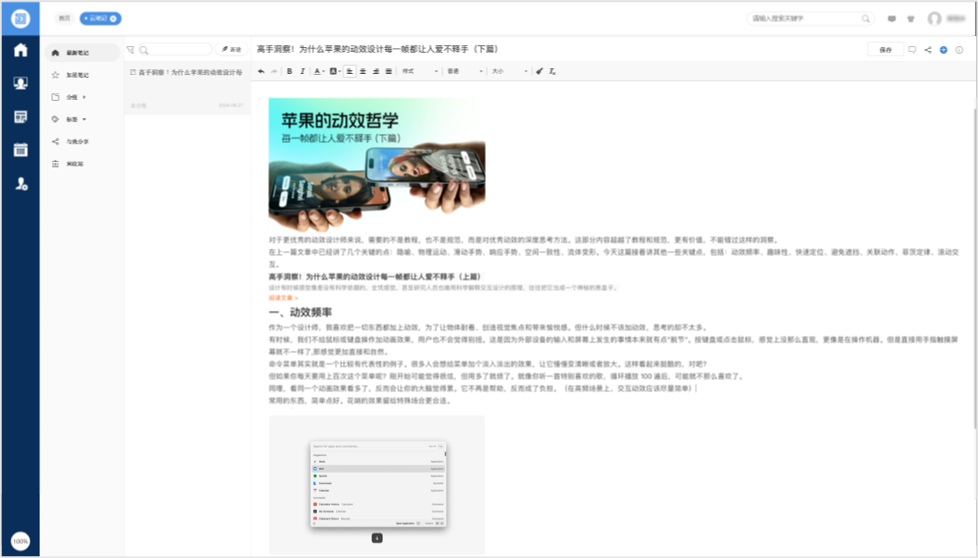Select 加星笔记 starred notes
Image resolution: width=978 pixels, height=558 pixels.
tap(77, 75)
